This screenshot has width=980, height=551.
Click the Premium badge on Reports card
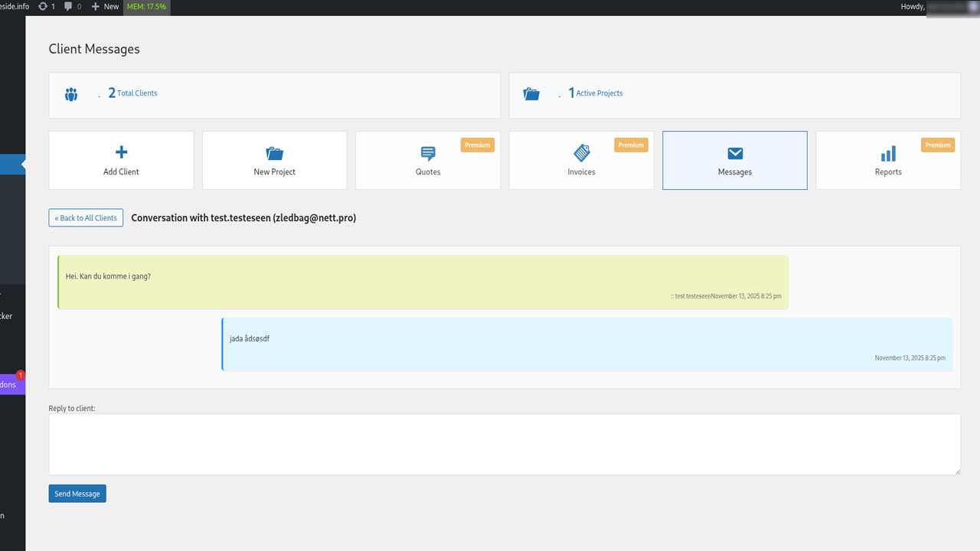coord(937,145)
